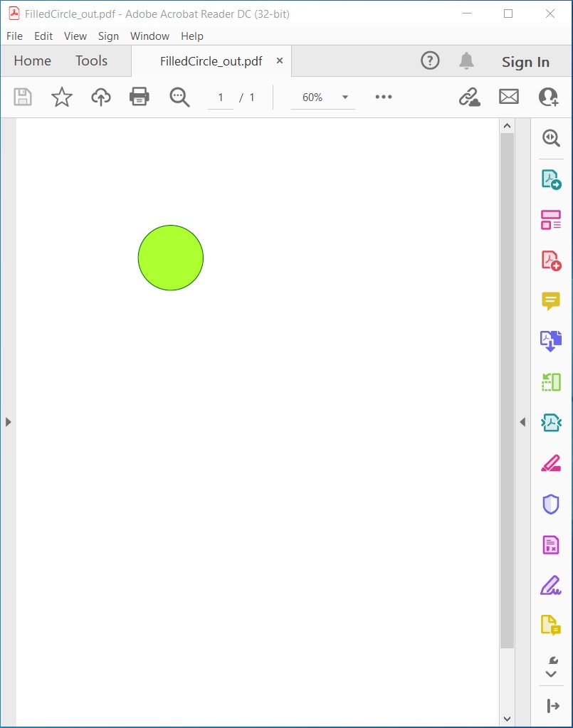The image size is (573, 728).
Task: Select the Create PDF tool
Action: 551,260
